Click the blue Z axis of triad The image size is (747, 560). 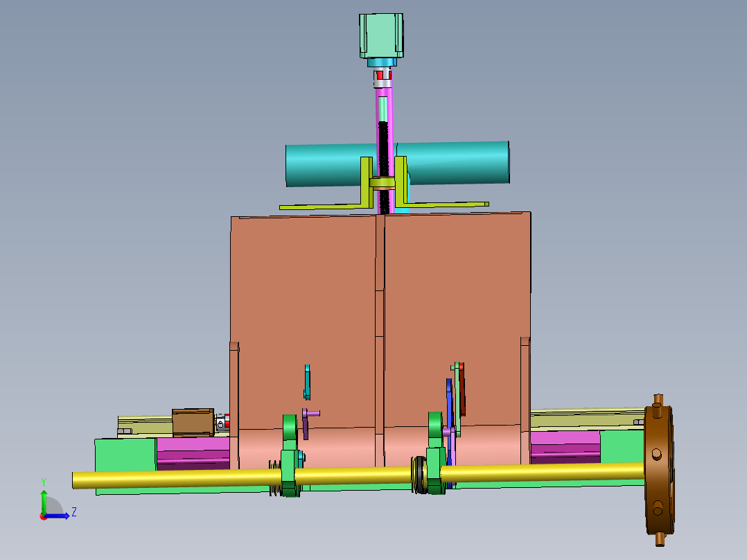click(58, 516)
